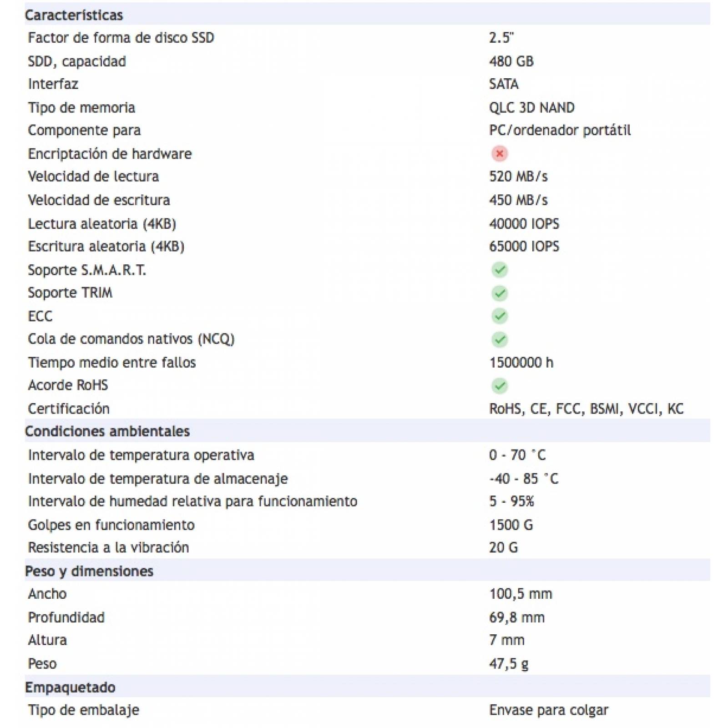Click the 1500 G shock value

pyautogui.click(x=511, y=525)
